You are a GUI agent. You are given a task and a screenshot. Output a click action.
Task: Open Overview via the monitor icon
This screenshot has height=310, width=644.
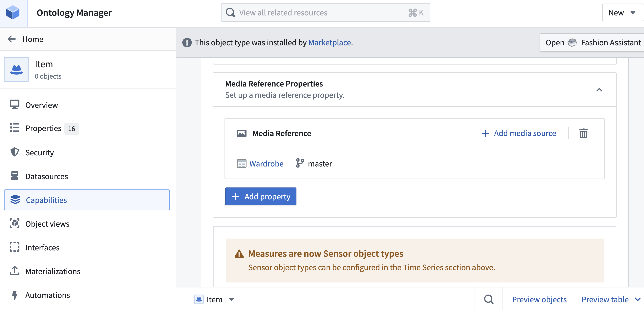tap(14, 105)
